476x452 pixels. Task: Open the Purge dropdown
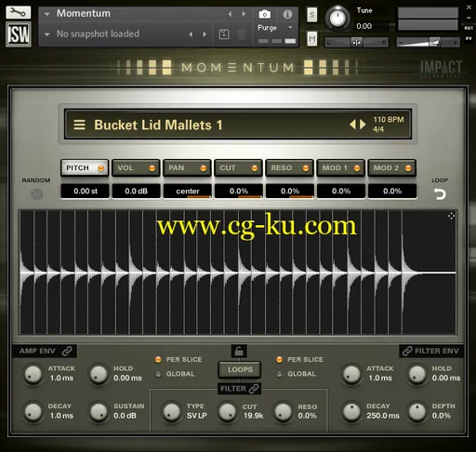coord(275,28)
